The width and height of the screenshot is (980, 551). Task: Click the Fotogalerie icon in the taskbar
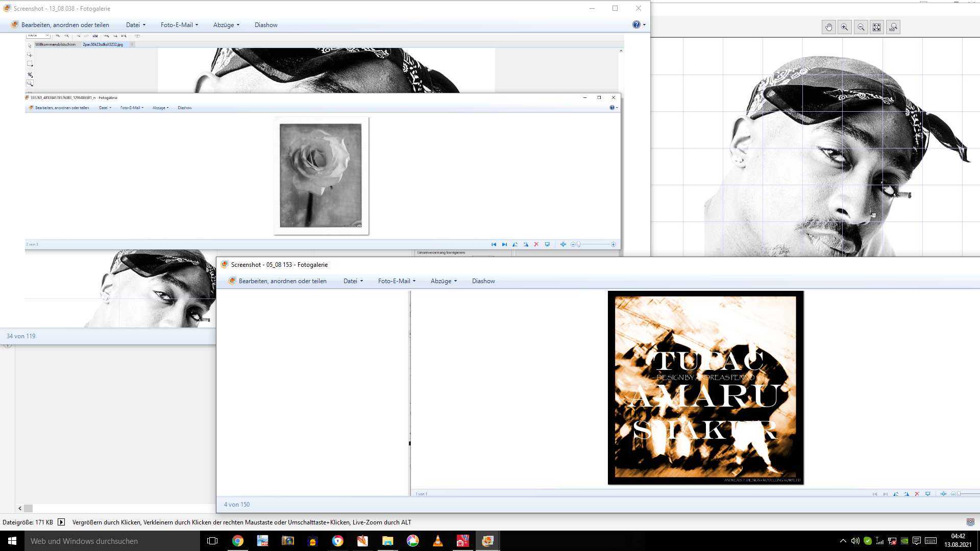(487, 541)
